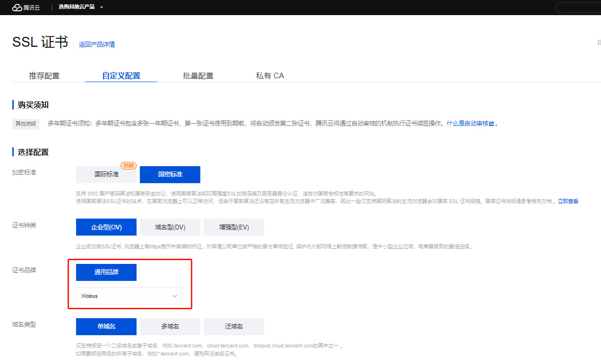Pick the 泛域名 wildcard option
This screenshot has height=364, width=601.
click(x=234, y=327)
